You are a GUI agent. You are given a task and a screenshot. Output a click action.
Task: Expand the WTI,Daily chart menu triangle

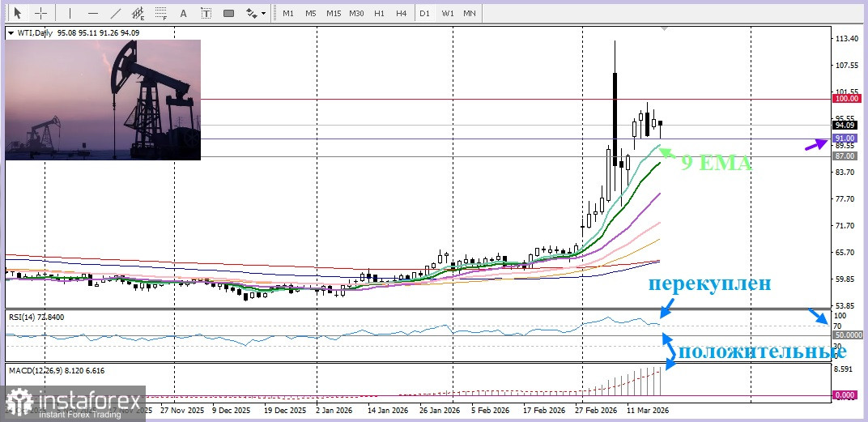pos(11,33)
